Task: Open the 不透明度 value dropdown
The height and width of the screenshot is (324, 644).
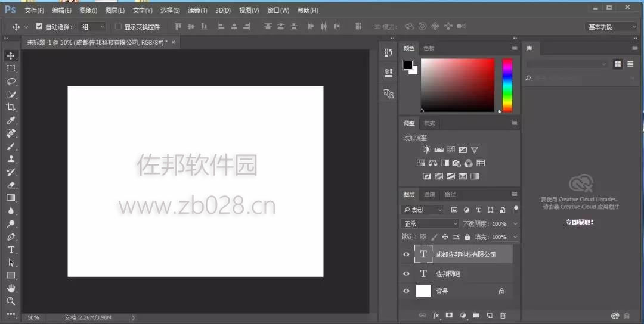Action: tap(515, 223)
